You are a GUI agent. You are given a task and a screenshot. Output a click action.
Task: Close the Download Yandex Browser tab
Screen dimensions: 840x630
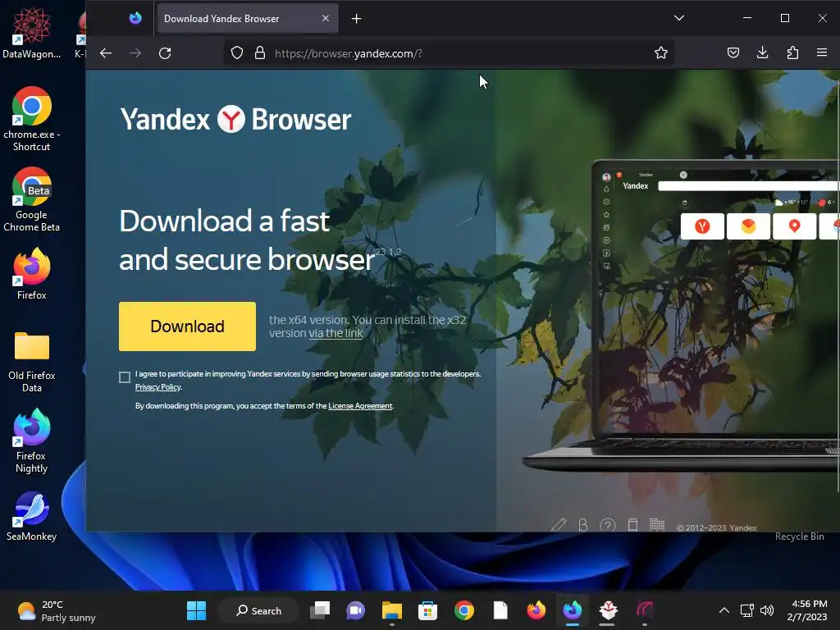(x=325, y=18)
